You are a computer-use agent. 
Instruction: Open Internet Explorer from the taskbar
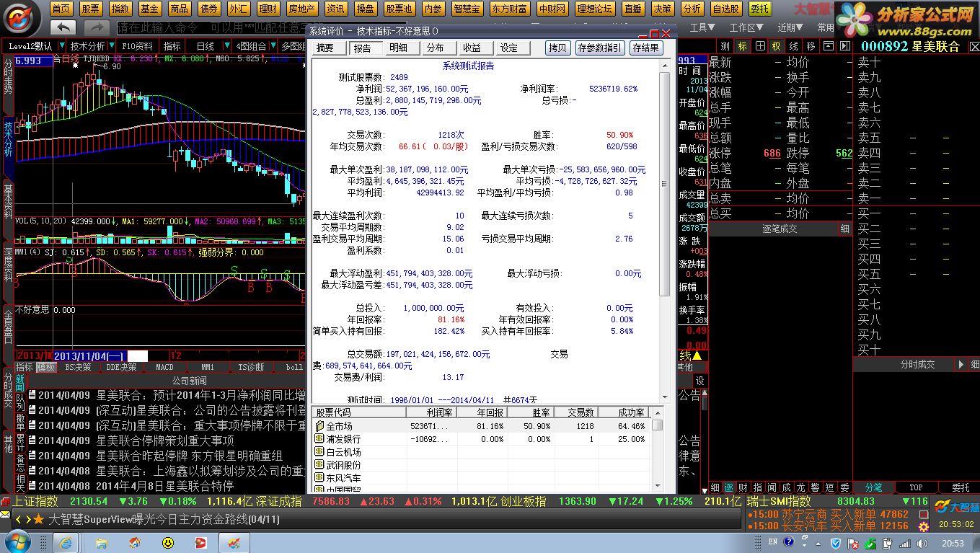(66, 541)
